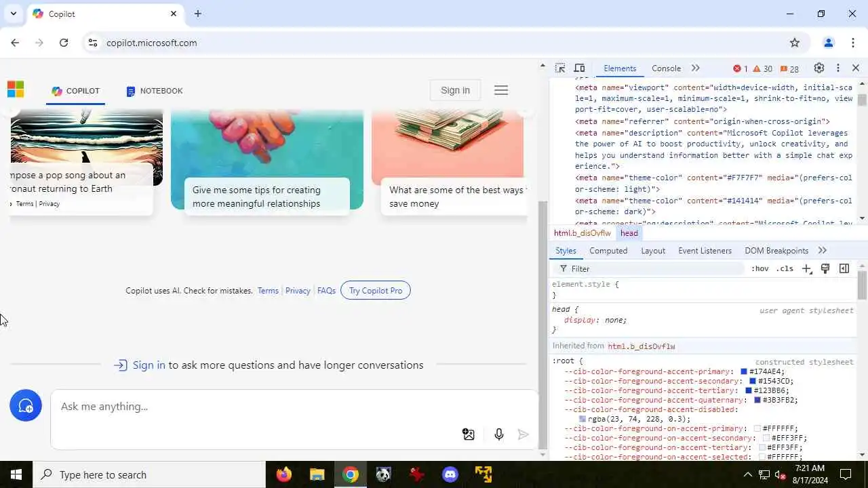
Task: Open the Privacy link in footer
Action: (298, 291)
